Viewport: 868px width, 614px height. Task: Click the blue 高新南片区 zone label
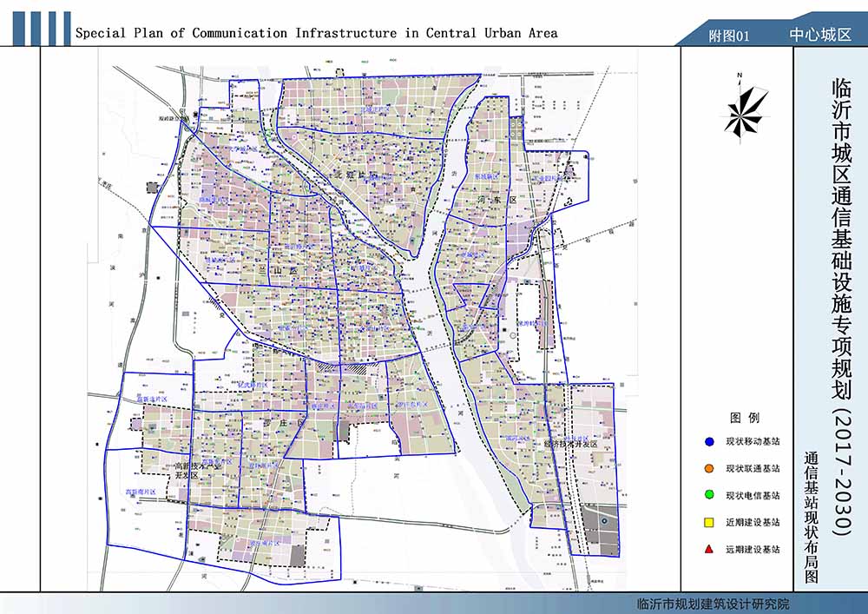tap(141, 492)
